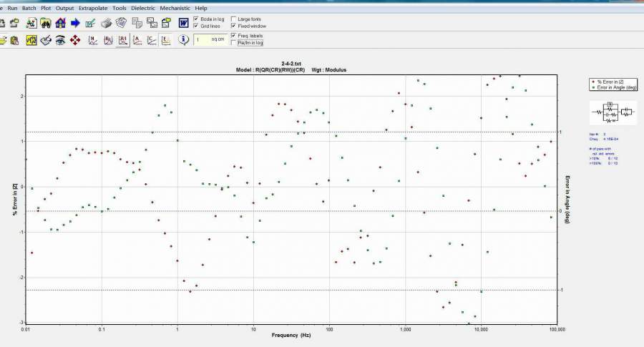Screen dimensions: 644x347
Task: Toggle the Fixed window checkbox
Action: point(234,26)
